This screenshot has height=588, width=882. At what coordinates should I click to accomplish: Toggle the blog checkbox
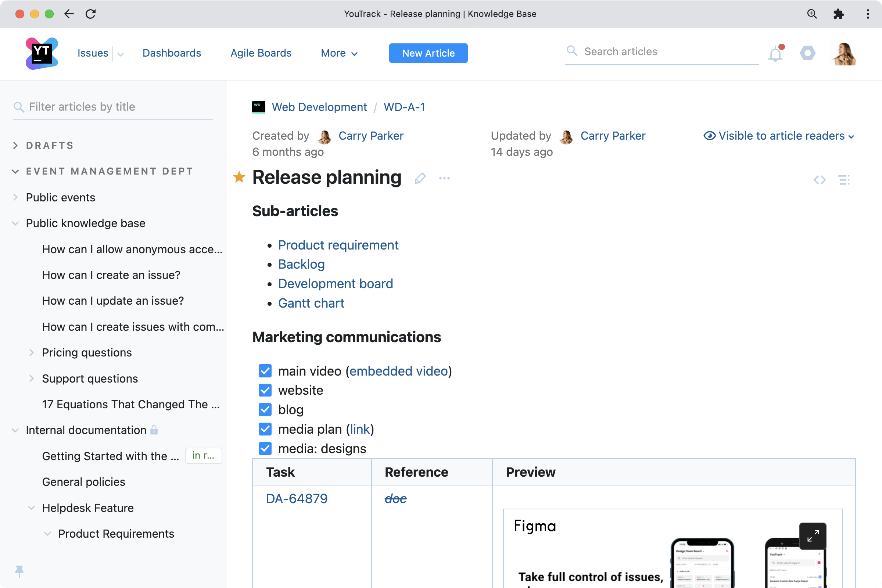point(265,409)
